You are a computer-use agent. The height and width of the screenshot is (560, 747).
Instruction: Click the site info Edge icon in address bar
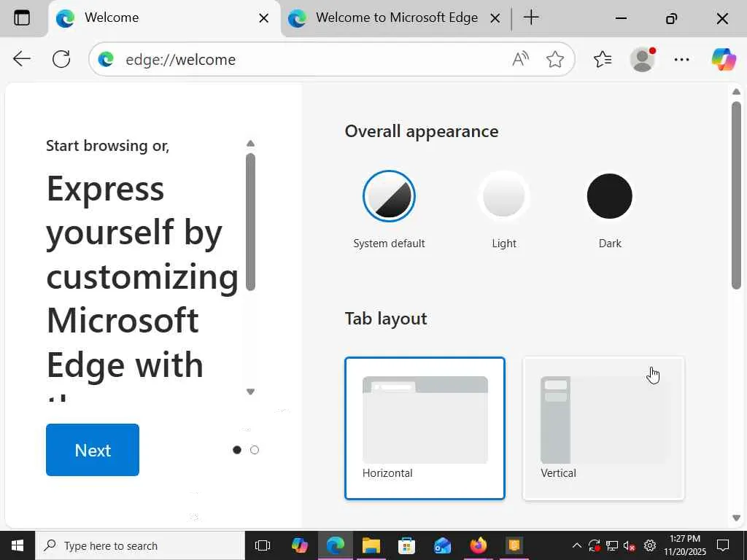point(106,60)
